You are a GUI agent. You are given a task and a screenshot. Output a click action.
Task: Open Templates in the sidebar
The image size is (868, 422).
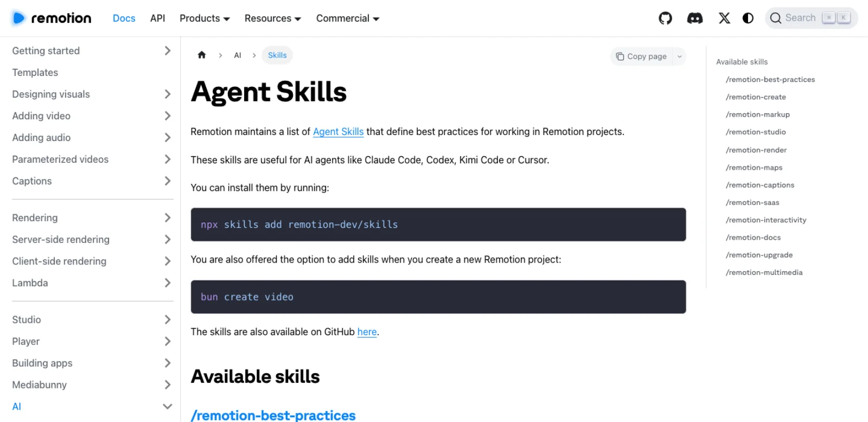click(x=35, y=72)
